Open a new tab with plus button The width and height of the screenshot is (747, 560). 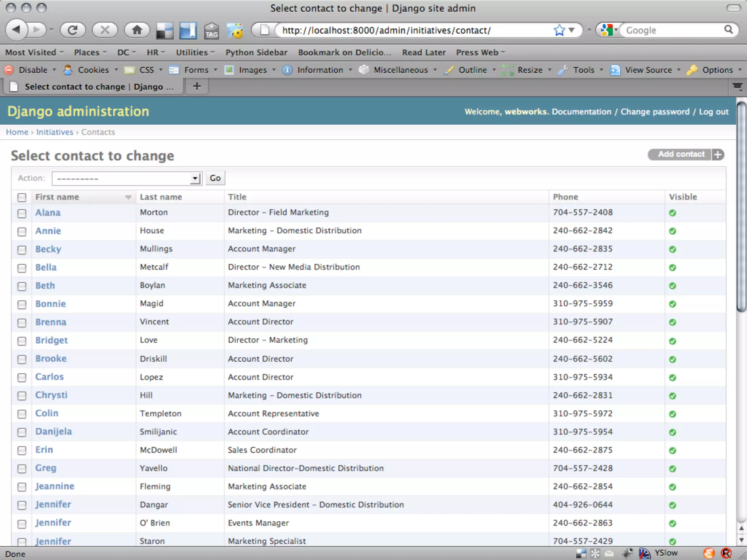pyautogui.click(x=197, y=86)
